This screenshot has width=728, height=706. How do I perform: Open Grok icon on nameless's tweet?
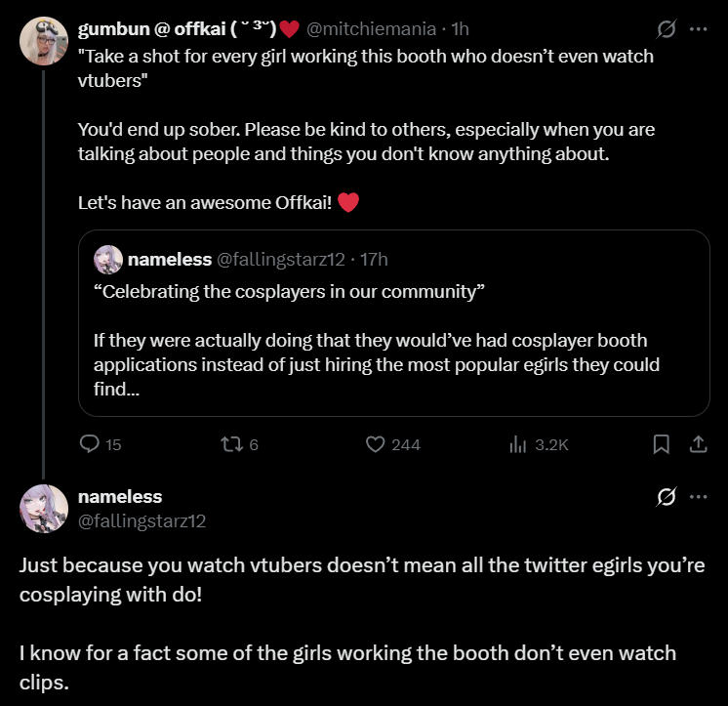point(667,497)
